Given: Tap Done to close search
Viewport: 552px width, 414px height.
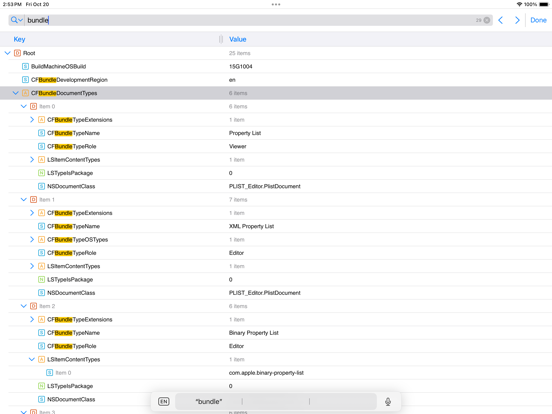Looking at the screenshot, I should (538, 20).
